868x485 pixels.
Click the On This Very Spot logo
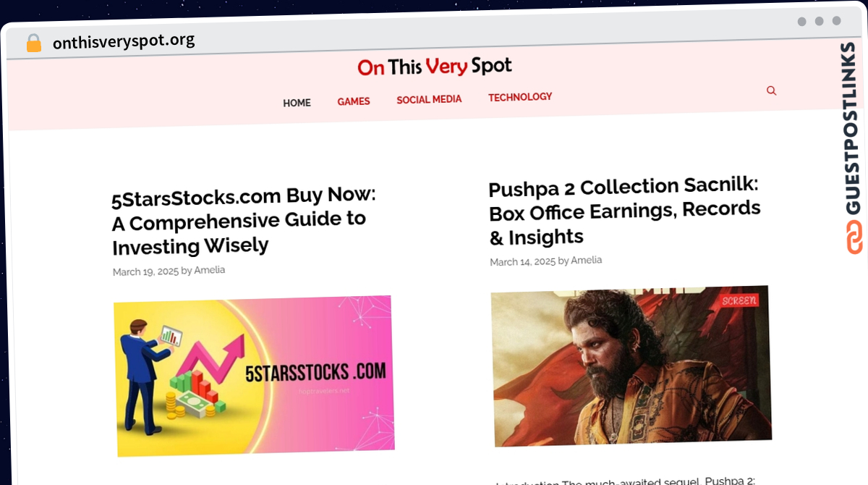435,67
